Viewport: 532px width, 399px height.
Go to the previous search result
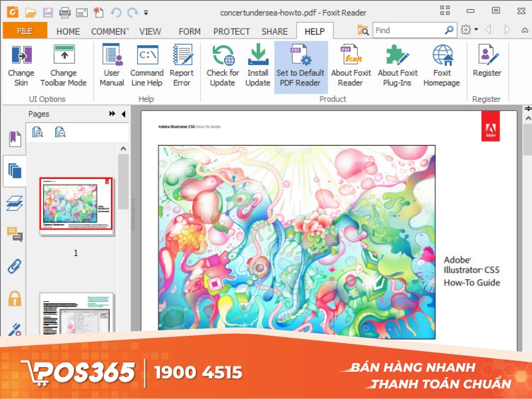pyautogui.click(x=488, y=30)
